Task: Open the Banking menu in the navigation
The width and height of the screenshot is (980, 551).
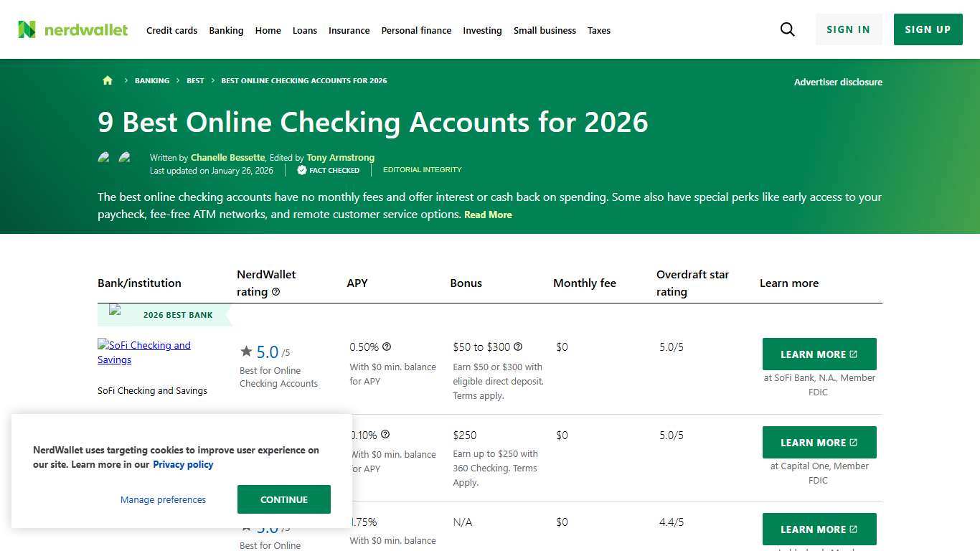Action: pyautogui.click(x=226, y=30)
